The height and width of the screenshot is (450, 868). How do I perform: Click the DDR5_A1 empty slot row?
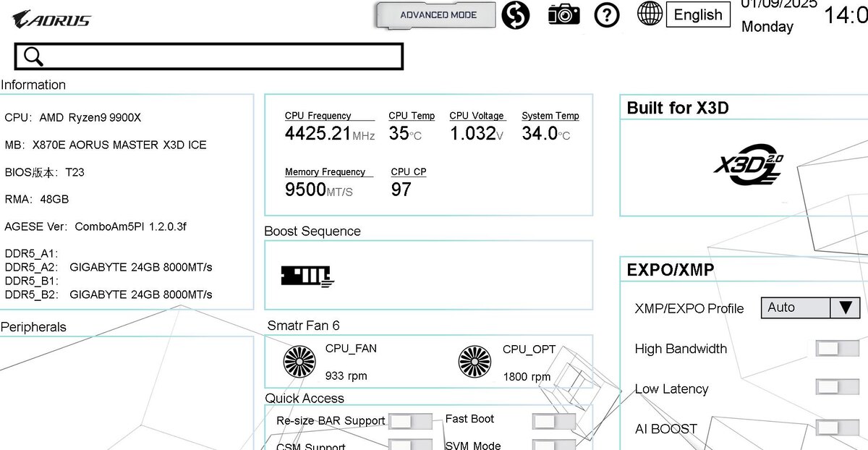coord(32,253)
